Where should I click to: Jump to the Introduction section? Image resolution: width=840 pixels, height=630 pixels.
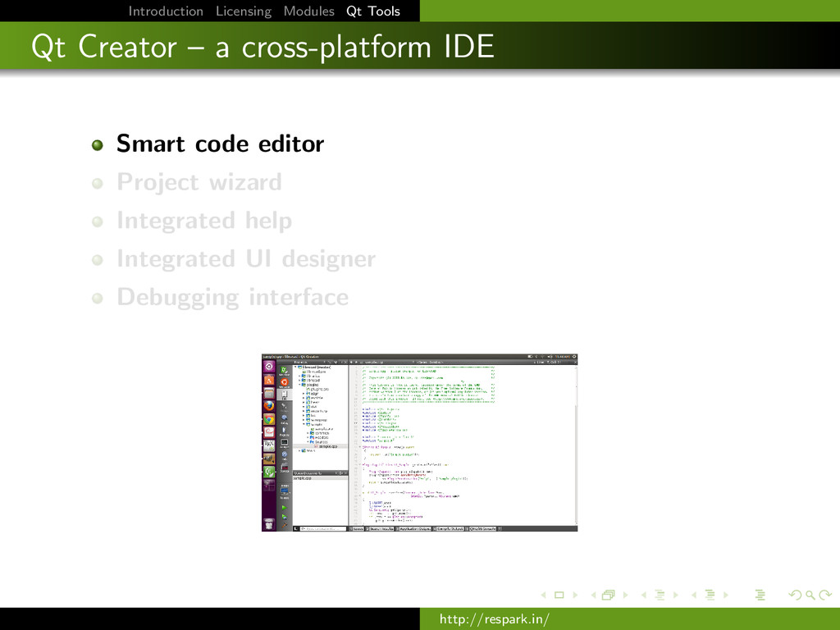click(x=166, y=11)
